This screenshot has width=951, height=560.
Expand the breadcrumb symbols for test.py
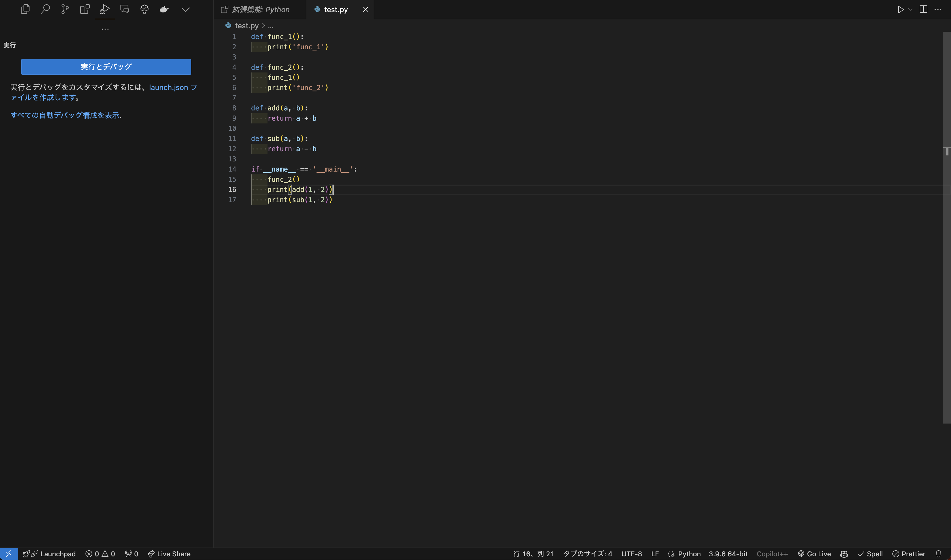[x=271, y=26]
